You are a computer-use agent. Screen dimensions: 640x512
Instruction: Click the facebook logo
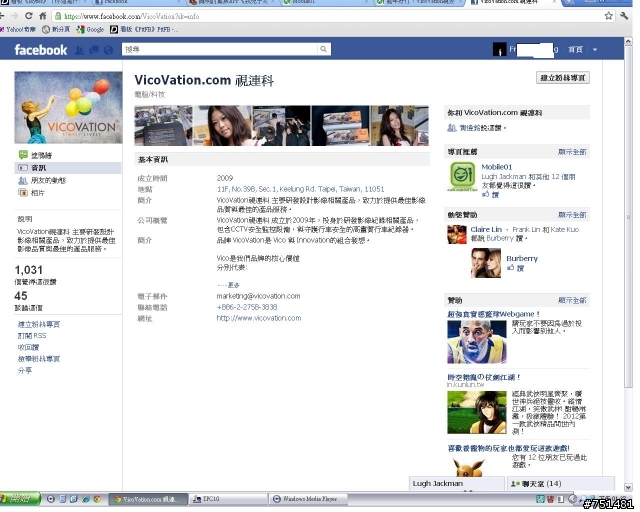point(41,50)
